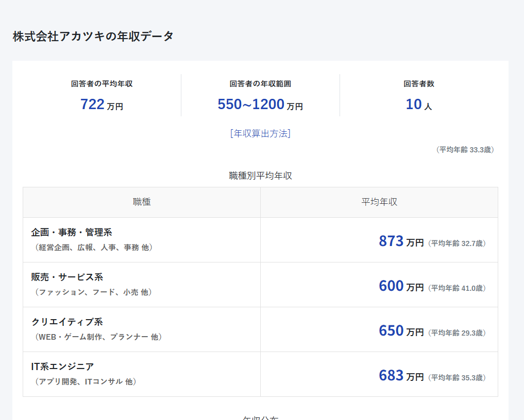The width and height of the screenshot is (524, 420).
Task: Select the 回答者数 label
Action: [419, 84]
